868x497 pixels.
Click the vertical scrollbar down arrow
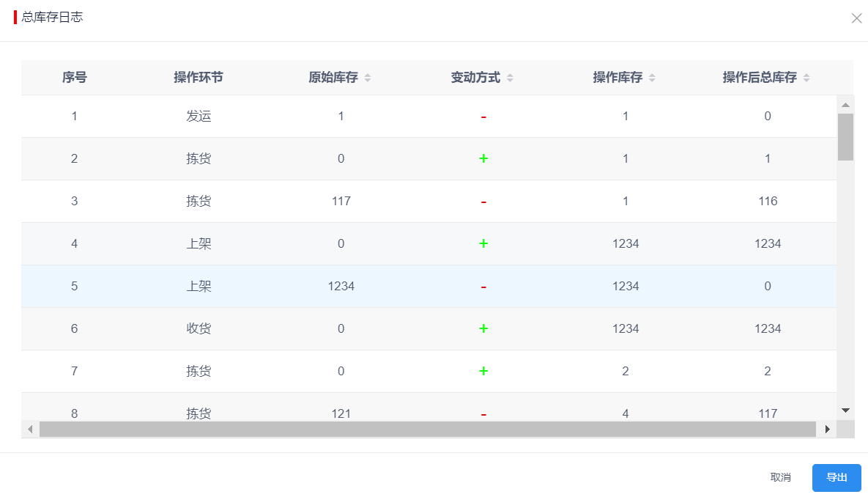tap(845, 411)
